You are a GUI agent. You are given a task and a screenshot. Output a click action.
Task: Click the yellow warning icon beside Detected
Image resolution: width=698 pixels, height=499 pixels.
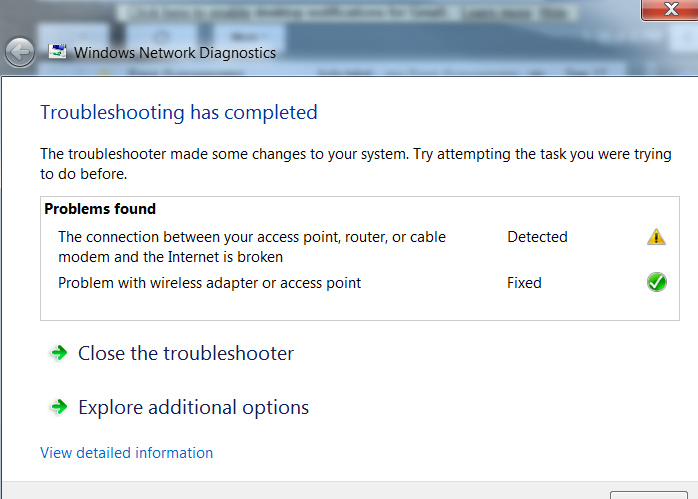[656, 237]
